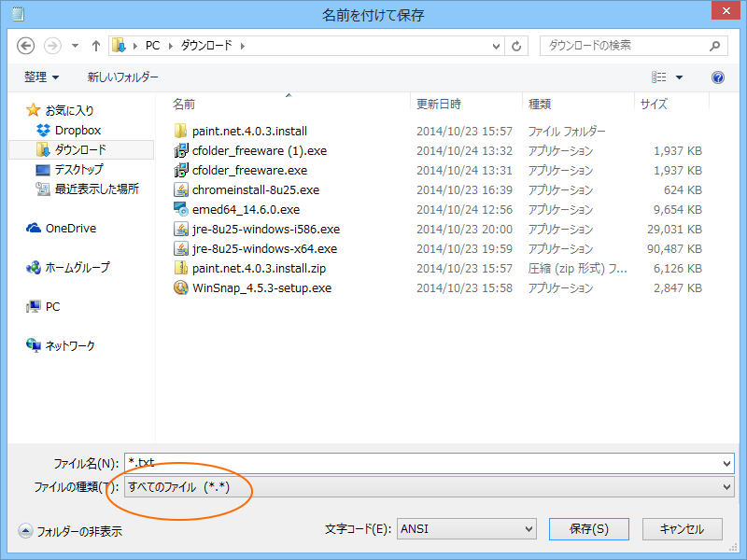This screenshot has height=560, width=747.
Task: Open the ホームグループ sidebar item
Action: (68, 268)
